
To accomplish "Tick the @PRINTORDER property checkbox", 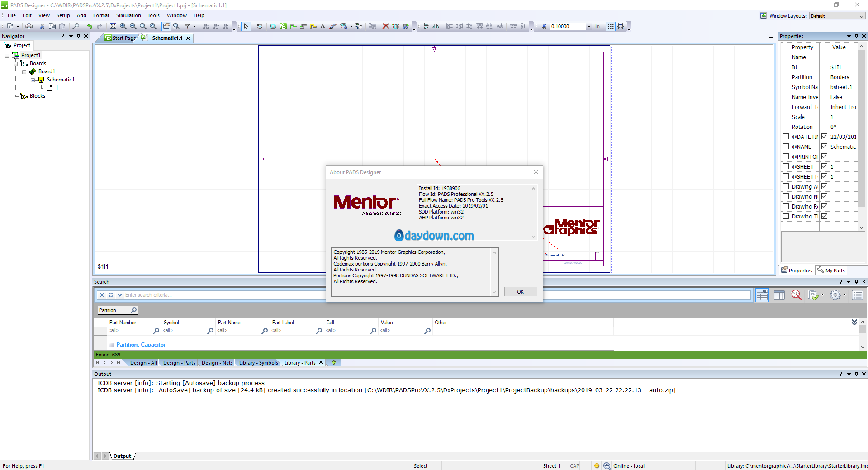I will 786,157.
